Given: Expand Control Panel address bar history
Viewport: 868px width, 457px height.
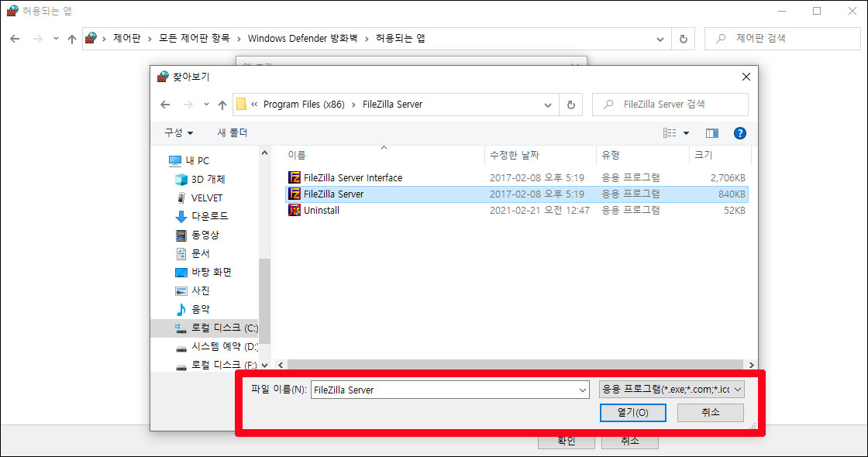Looking at the screenshot, I should click(660, 39).
